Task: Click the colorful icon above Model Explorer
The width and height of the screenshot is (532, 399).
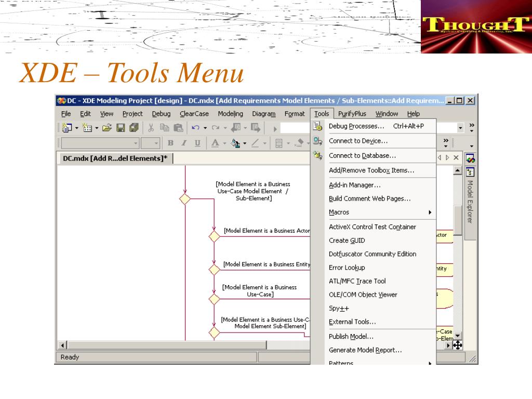Action: point(470,158)
